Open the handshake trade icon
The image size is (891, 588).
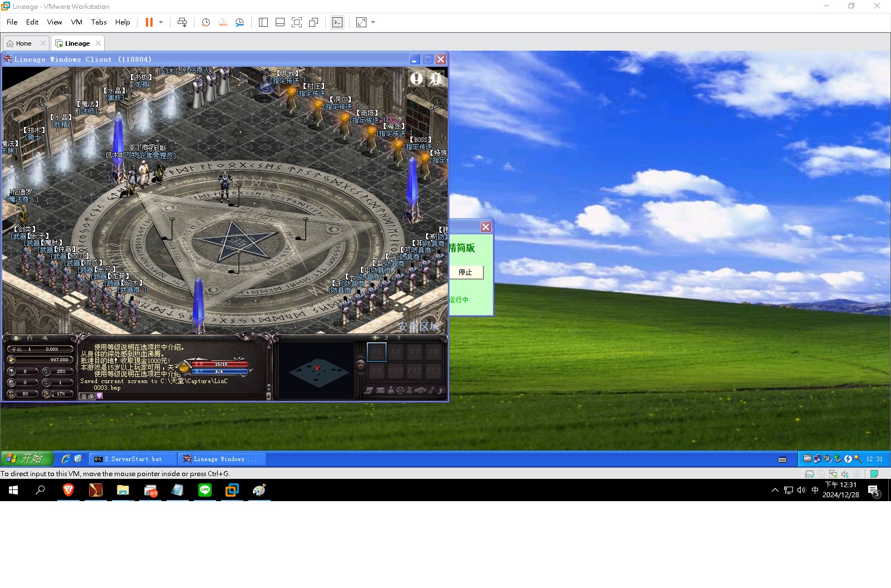pyautogui.click(x=420, y=390)
